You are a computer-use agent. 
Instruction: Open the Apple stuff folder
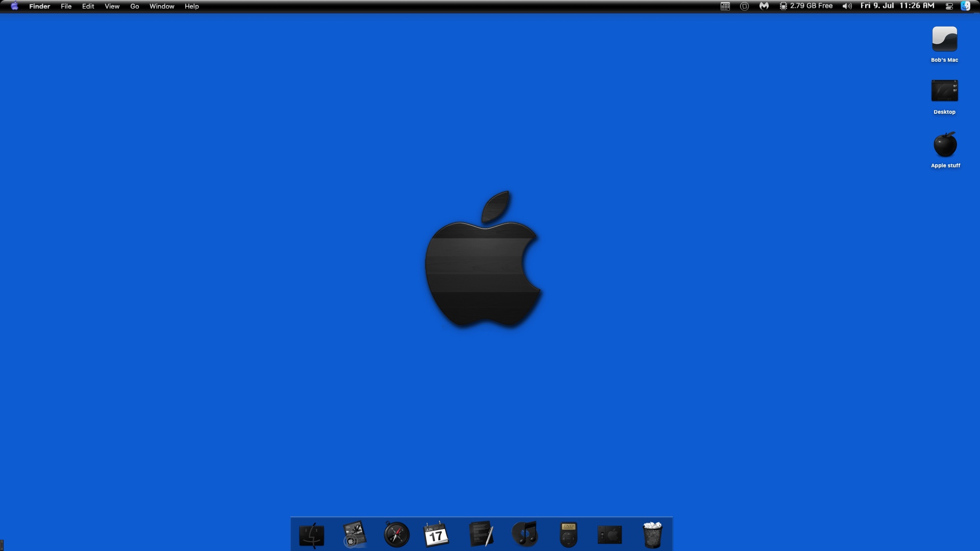click(945, 145)
